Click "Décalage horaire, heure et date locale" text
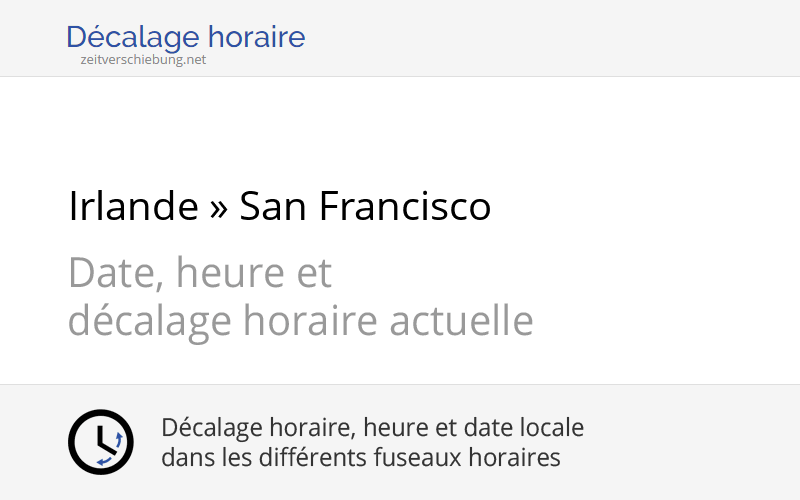Image resolution: width=800 pixels, height=500 pixels. 372,428
